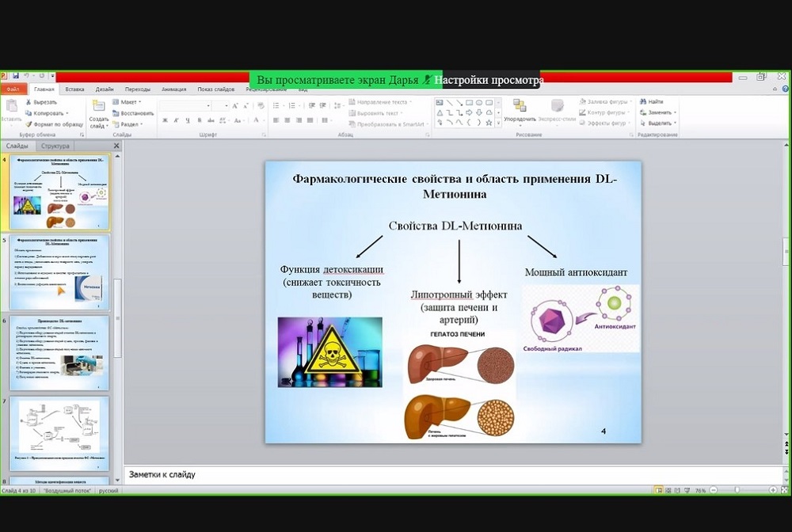
Task: Switch to the Insert (Вставка) ribbon tab
Action: pos(74,89)
